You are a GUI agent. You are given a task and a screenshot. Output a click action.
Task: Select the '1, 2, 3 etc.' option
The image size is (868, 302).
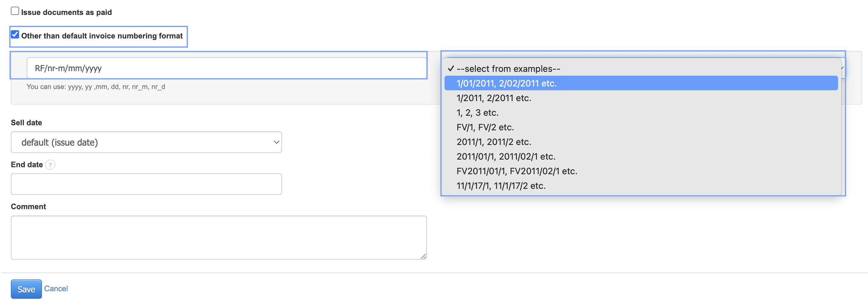point(477,113)
